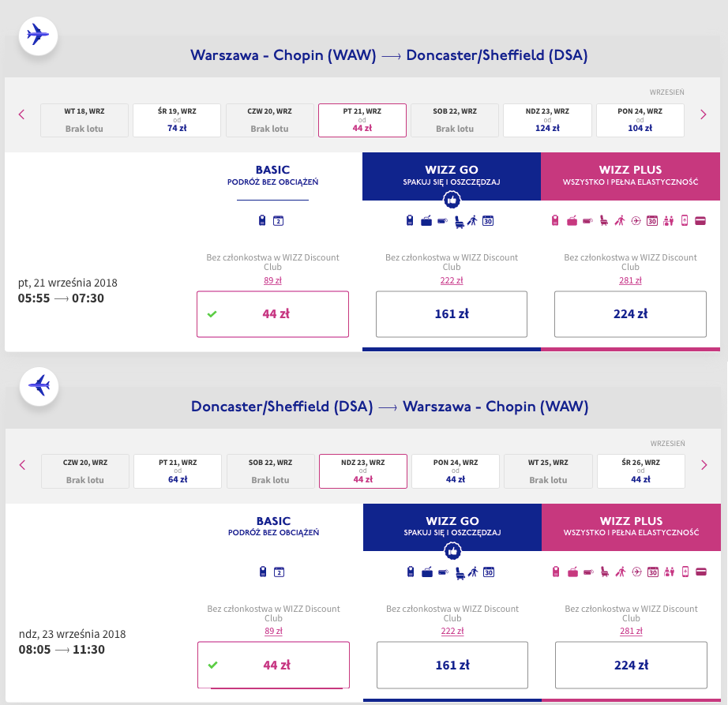Click outbound WIZZ PLUS carry-on bag icon
Viewport: 728px width, 705px height.
[x=555, y=220]
